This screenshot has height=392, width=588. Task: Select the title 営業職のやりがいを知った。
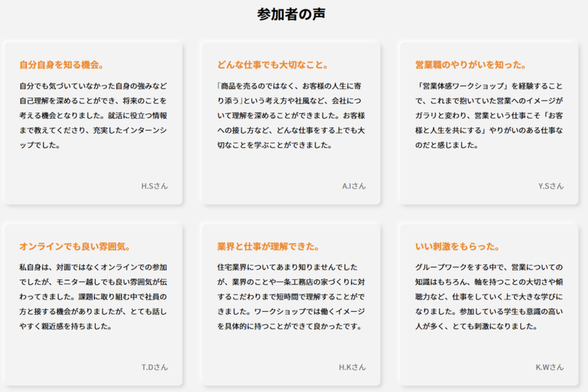coord(470,65)
